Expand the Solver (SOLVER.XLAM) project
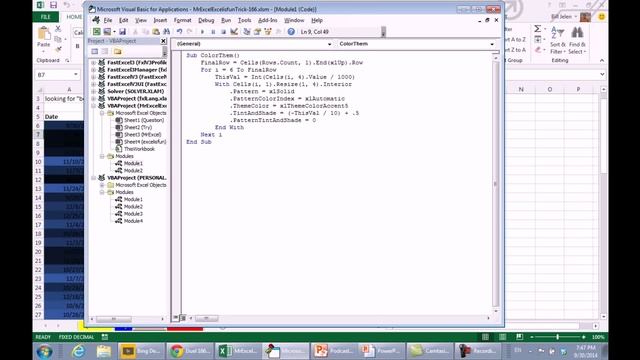 94,91
